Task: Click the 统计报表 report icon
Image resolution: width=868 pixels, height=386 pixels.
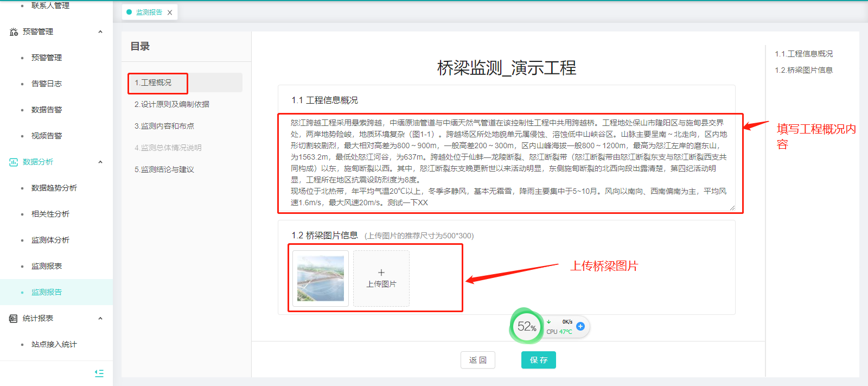Action: [x=14, y=319]
